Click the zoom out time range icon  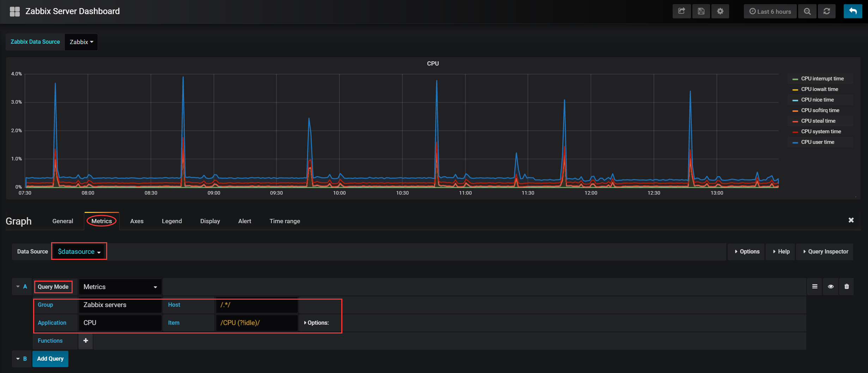point(807,11)
